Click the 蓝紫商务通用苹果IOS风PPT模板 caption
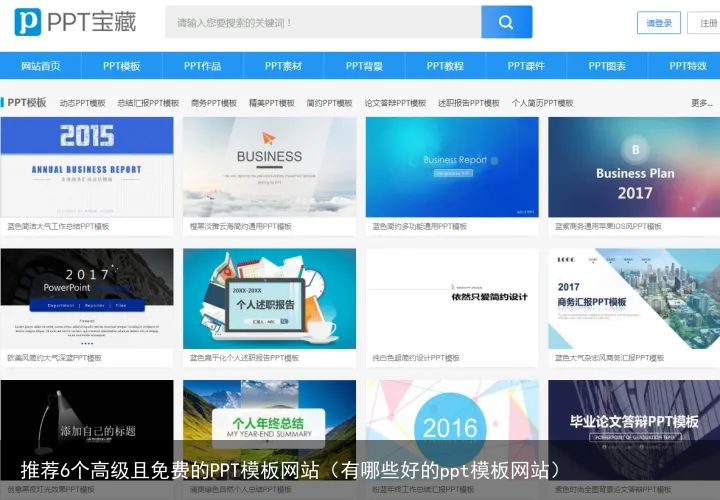This screenshot has height=500, width=720. 608,226
